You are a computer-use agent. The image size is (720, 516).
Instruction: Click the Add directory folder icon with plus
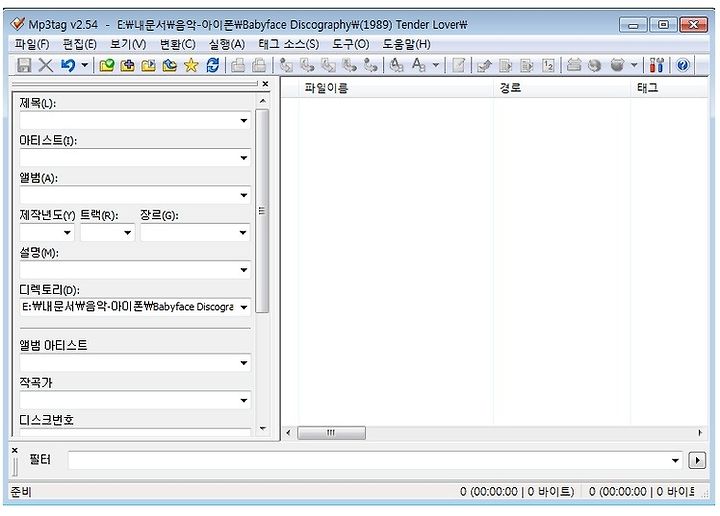[127, 65]
